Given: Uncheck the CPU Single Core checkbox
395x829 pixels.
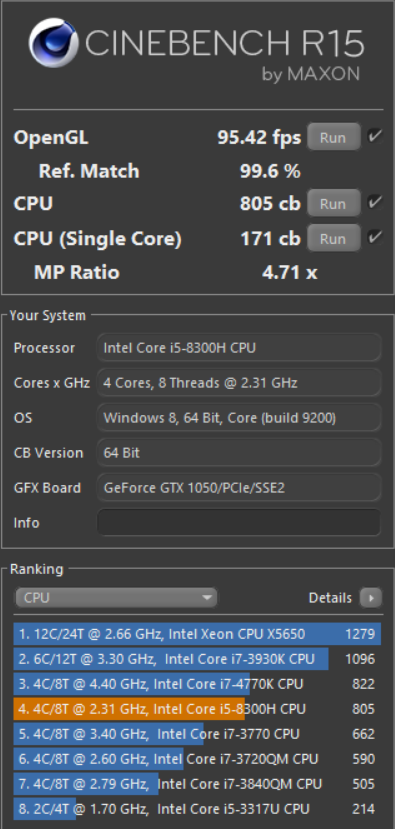Looking at the screenshot, I should pos(375,237).
